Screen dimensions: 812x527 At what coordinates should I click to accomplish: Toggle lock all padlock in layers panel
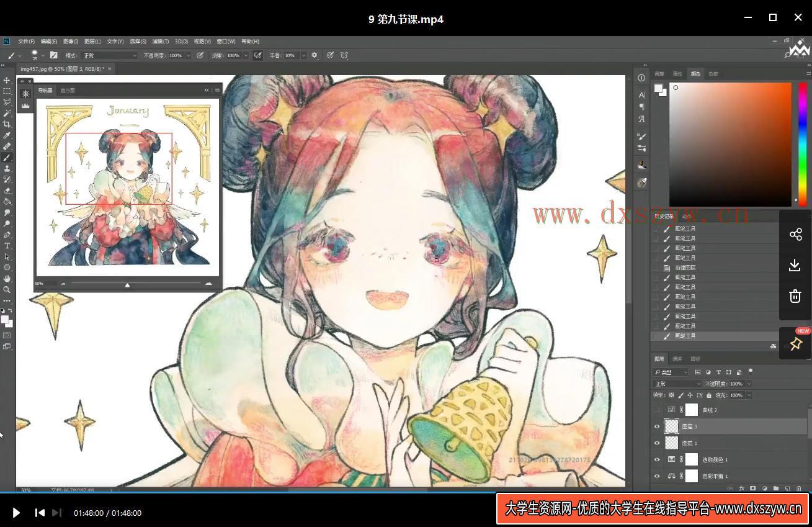(x=709, y=395)
